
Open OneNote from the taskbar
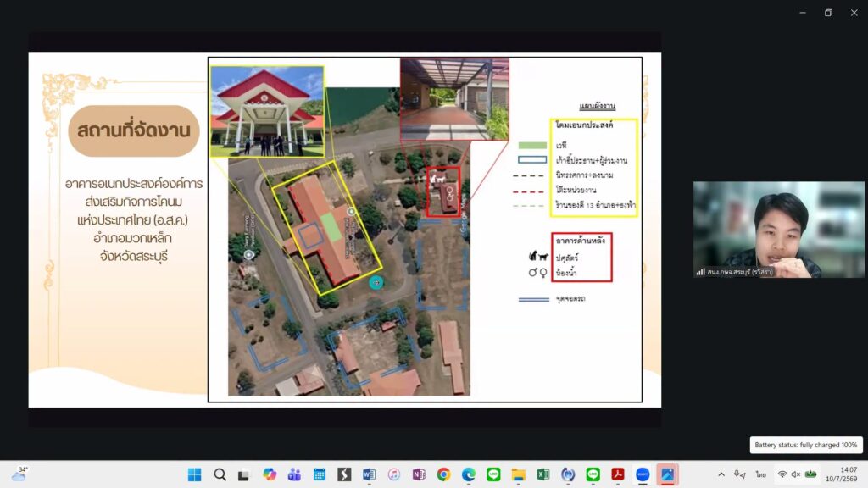point(419,474)
